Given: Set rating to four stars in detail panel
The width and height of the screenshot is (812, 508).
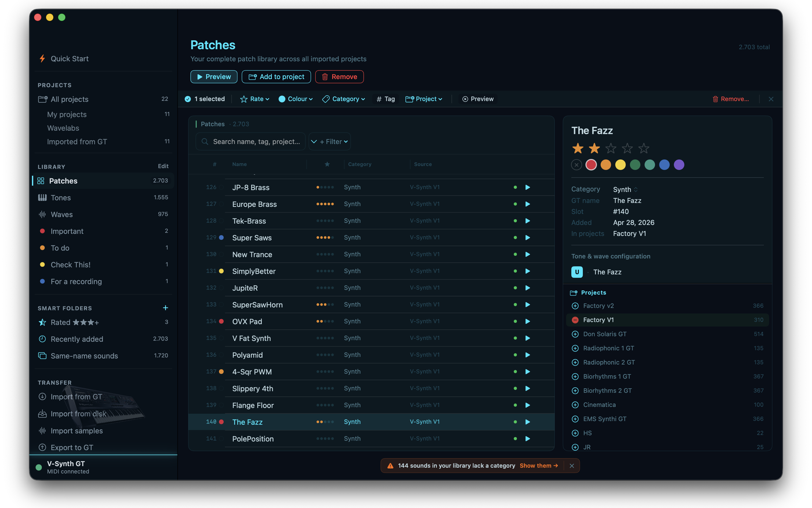Looking at the screenshot, I should (627, 148).
